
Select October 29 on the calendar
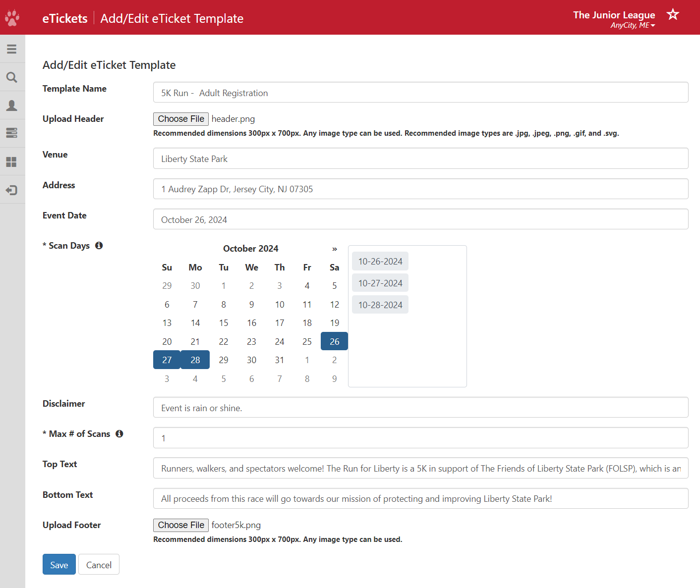(x=224, y=360)
